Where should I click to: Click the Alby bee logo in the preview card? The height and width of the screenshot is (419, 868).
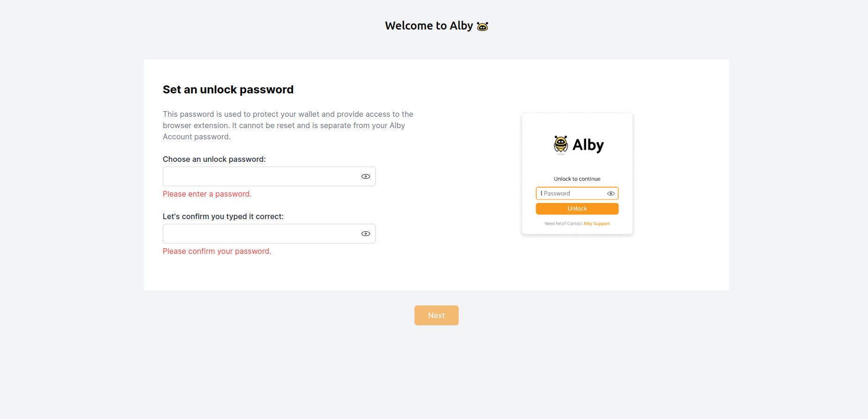561,145
